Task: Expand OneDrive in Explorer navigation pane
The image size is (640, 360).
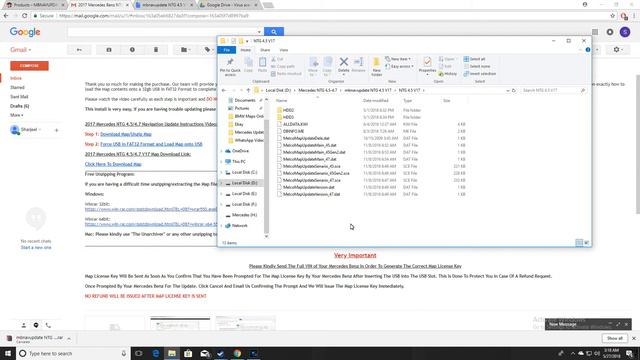Action: [222, 151]
